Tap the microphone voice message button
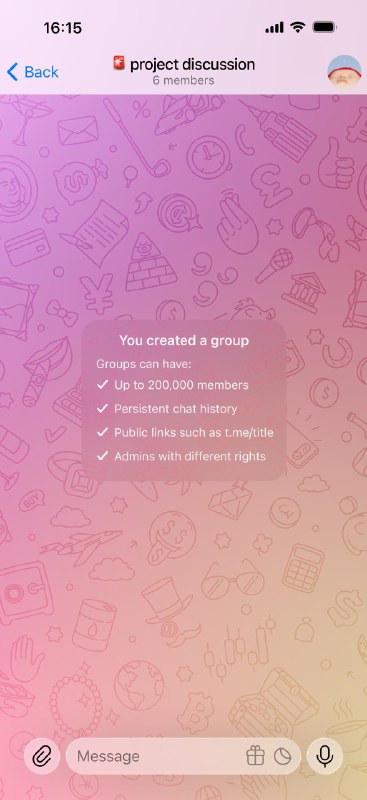 click(x=325, y=756)
